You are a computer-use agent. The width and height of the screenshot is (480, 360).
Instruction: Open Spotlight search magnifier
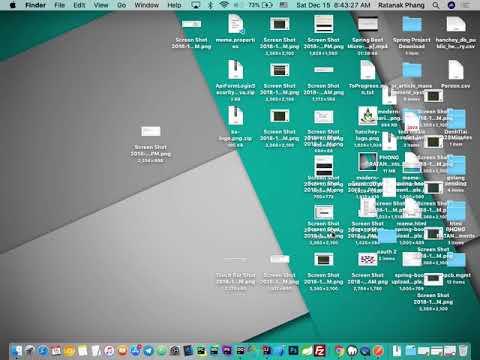pyautogui.click(x=436, y=5)
